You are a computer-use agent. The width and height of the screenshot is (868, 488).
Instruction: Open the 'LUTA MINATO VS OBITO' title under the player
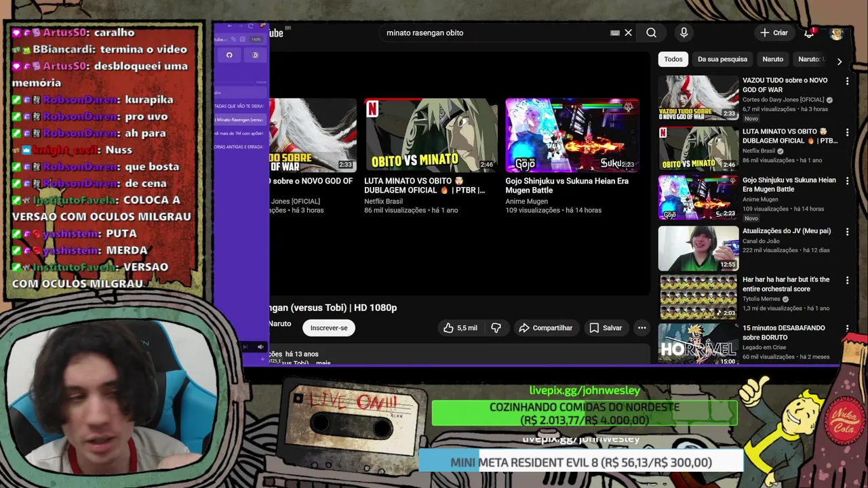pos(425,186)
